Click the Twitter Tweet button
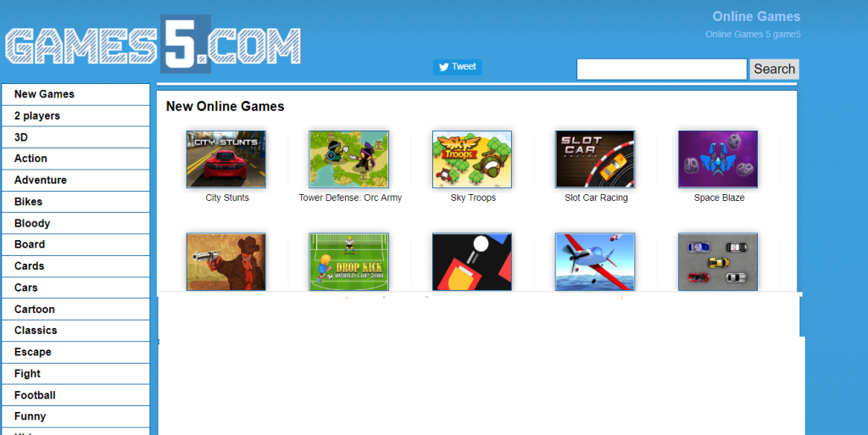868x435 pixels. pyautogui.click(x=457, y=67)
